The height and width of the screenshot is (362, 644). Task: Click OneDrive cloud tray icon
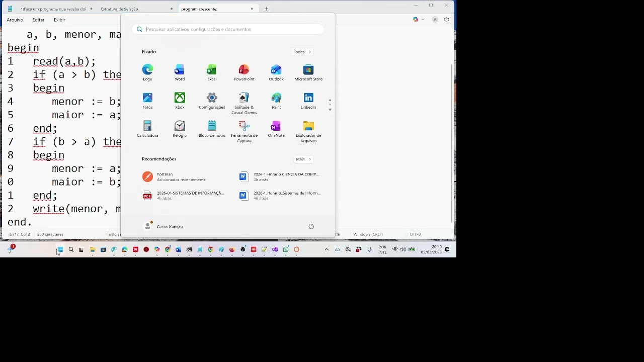337,249
